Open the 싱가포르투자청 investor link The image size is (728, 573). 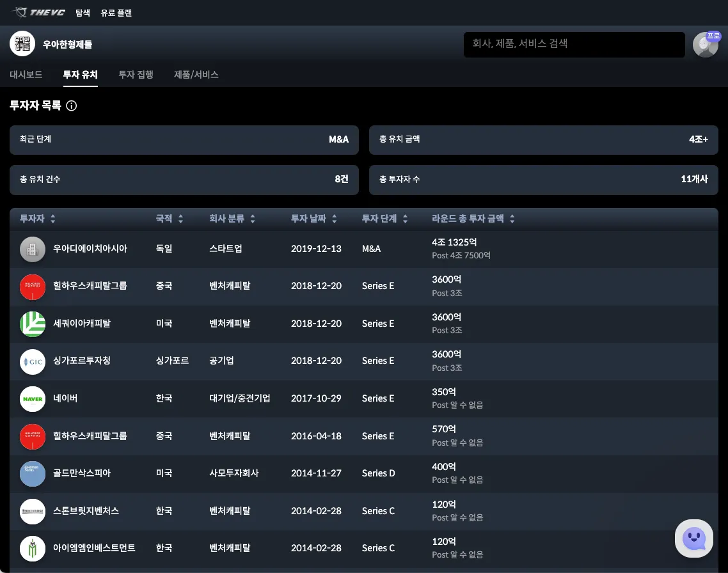point(82,360)
